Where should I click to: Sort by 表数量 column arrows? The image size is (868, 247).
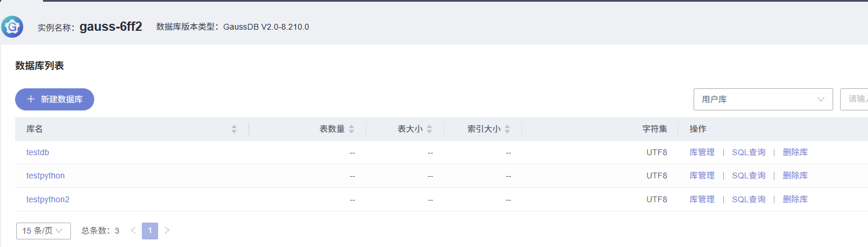click(x=351, y=130)
